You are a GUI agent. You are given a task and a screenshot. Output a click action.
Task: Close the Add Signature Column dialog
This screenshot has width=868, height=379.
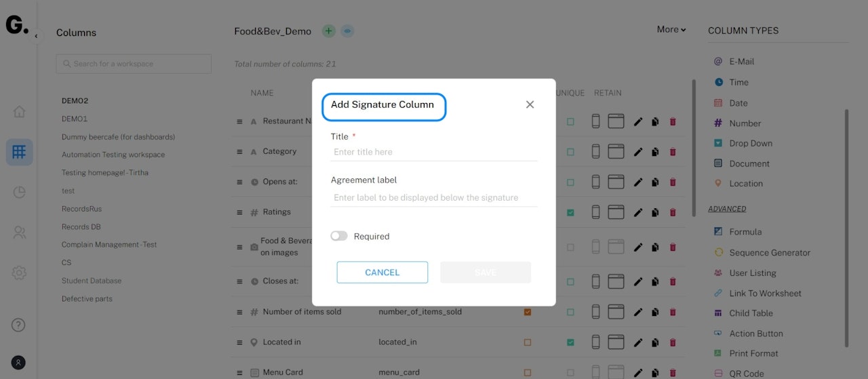[x=530, y=104]
